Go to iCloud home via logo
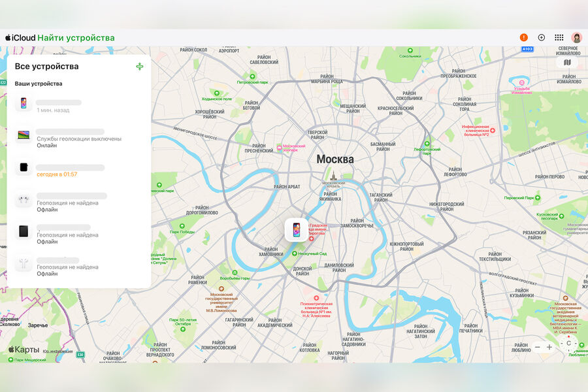This screenshot has height=392, width=588. coord(20,37)
